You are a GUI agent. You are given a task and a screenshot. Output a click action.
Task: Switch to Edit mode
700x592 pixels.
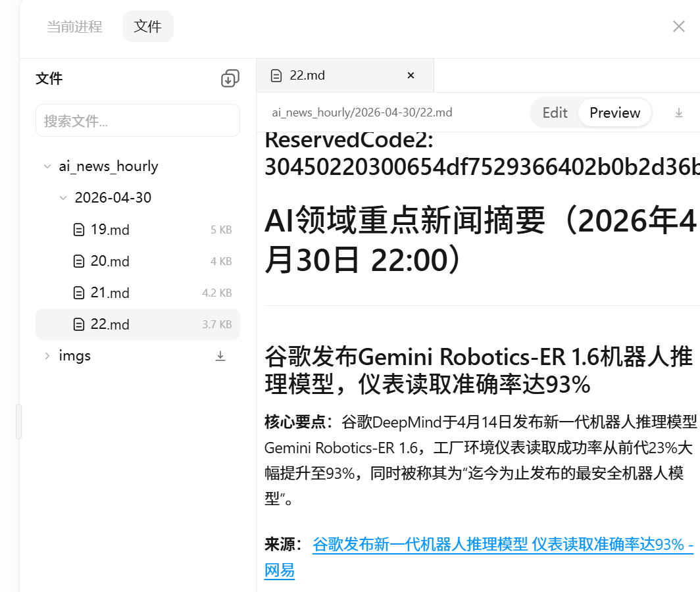(555, 113)
